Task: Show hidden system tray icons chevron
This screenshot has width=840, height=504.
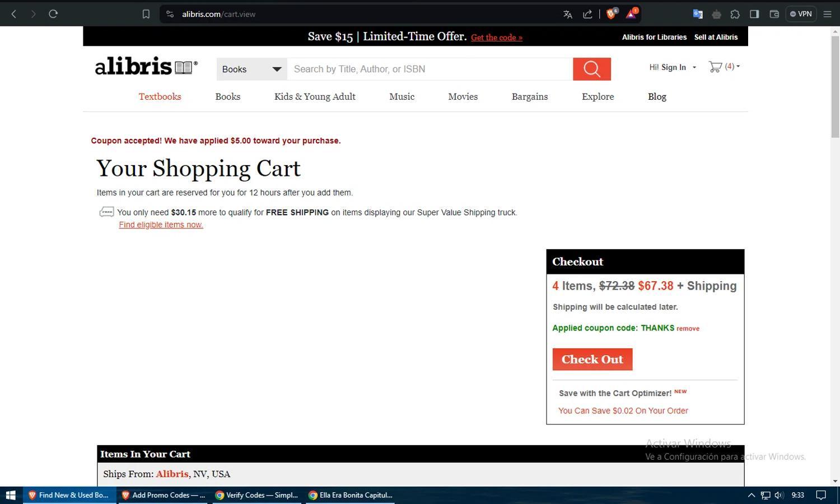Action: [752, 495]
